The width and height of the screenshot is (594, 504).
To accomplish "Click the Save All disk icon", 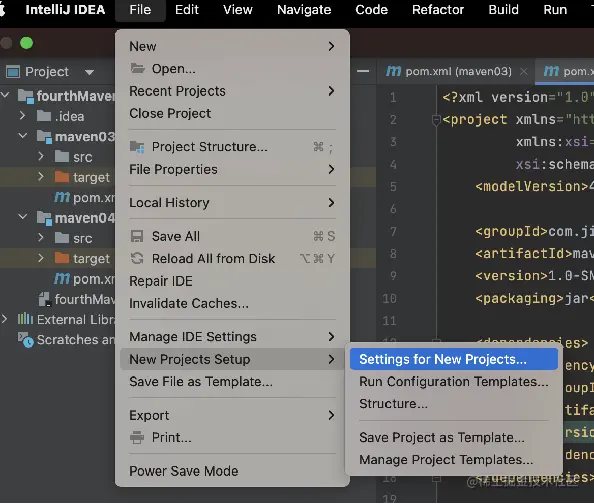I will [137, 236].
